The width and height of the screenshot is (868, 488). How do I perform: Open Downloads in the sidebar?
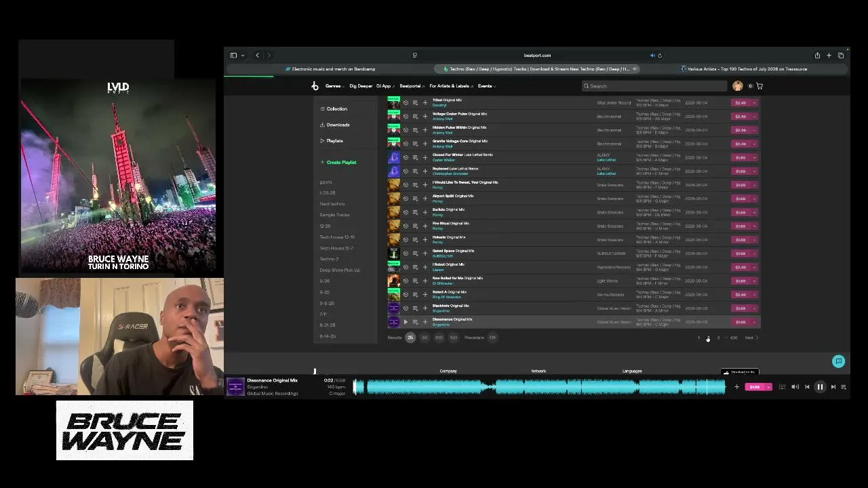[335, 125]
